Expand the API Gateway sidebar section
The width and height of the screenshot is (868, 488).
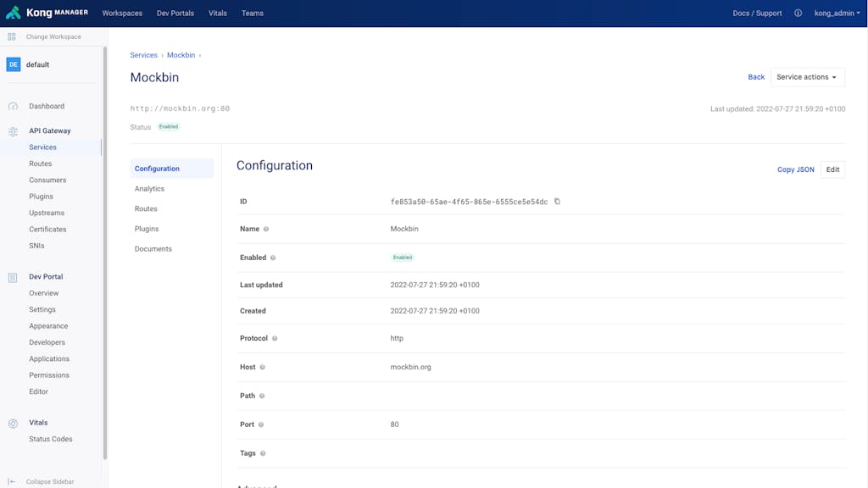pyautogui.click(x=50, y=131)
